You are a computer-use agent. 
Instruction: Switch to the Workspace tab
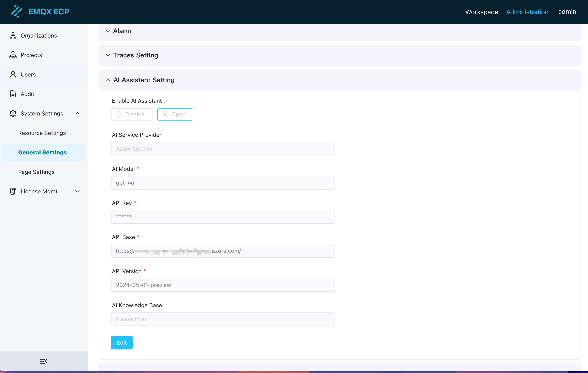coord(481,12)
